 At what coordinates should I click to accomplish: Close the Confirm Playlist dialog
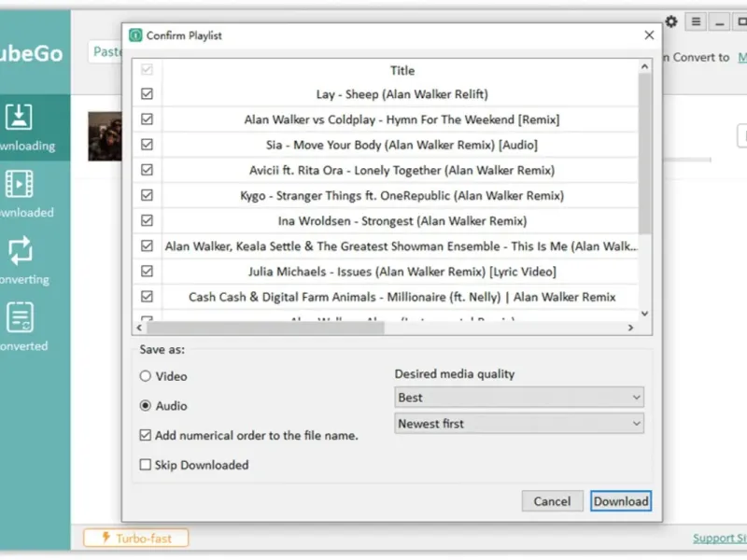(x=649, y=35)
